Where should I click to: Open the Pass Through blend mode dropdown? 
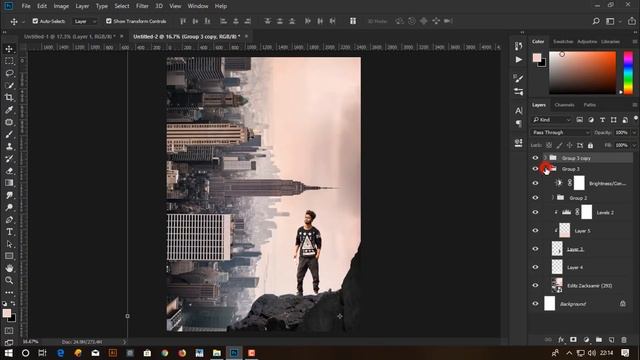[561, 132]
